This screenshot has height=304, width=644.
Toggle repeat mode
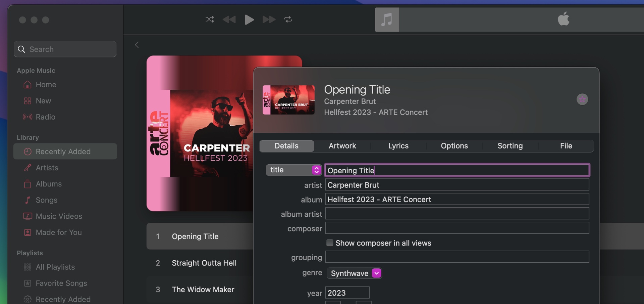(288, 19)
